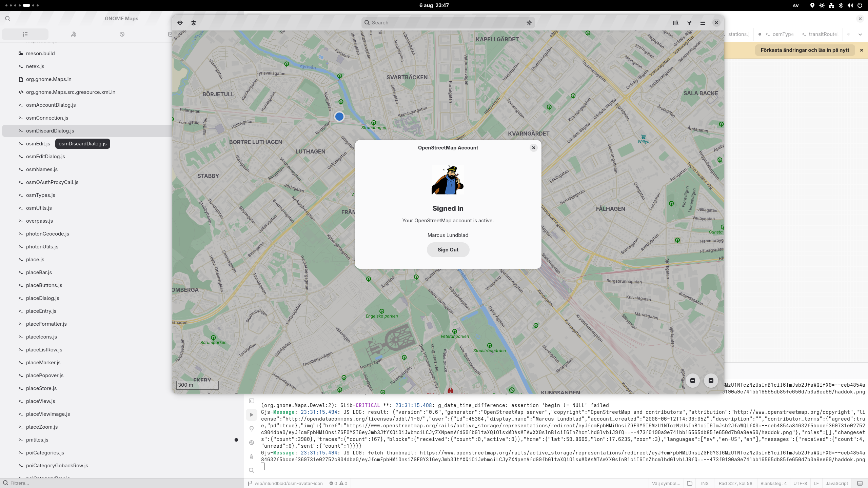Open the map layers menu icon

[194, 23]
